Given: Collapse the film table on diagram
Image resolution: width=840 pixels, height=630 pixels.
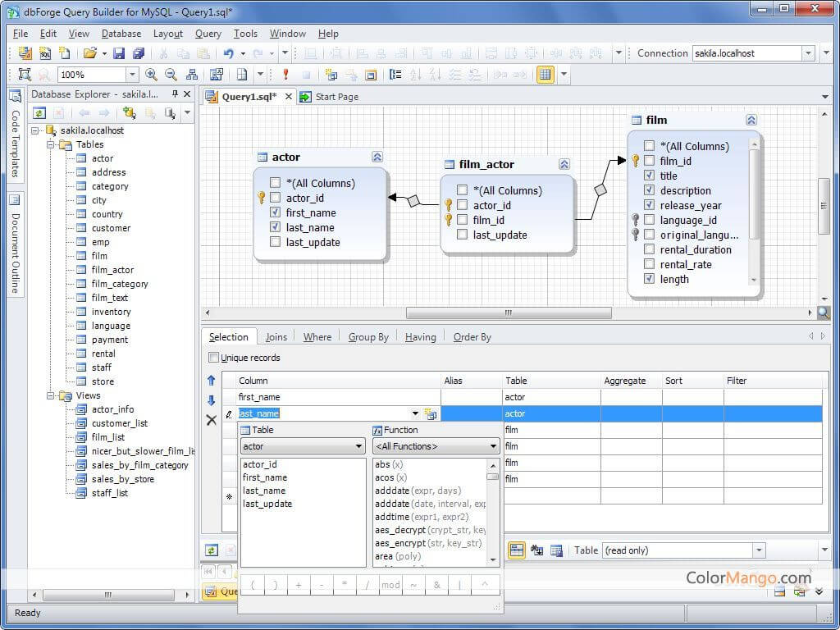Looking at the screenshot, I should click(751, 120).
